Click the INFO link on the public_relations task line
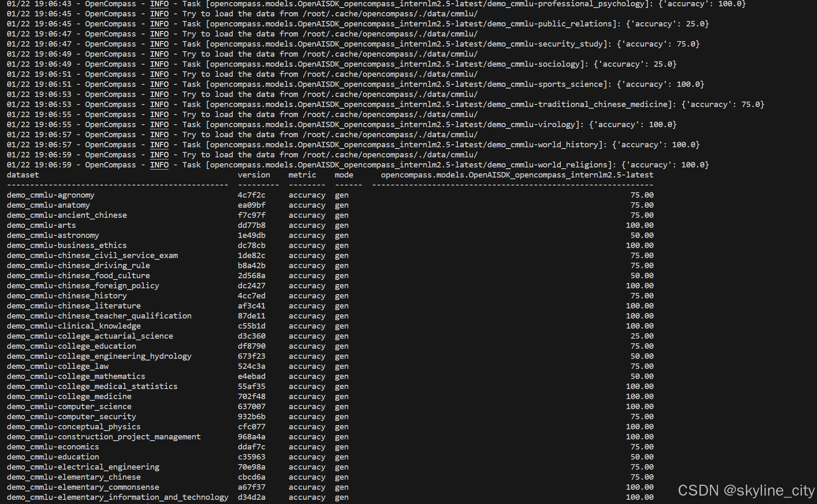Screen dimensions: 817x504 click(x=159, y=24)
